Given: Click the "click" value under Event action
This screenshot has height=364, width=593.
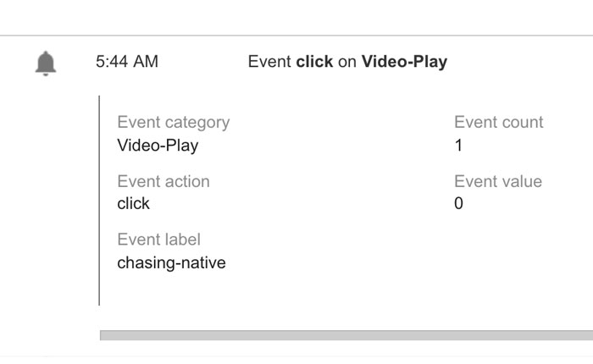Looking at the screenshot, I should pyautogui.click(x=133, y=203).
